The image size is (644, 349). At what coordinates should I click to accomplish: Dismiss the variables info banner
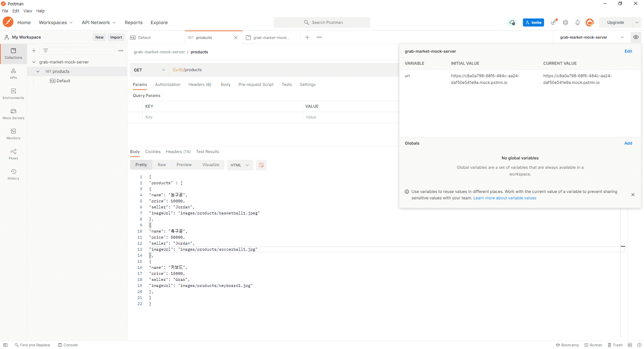(633, 195)
